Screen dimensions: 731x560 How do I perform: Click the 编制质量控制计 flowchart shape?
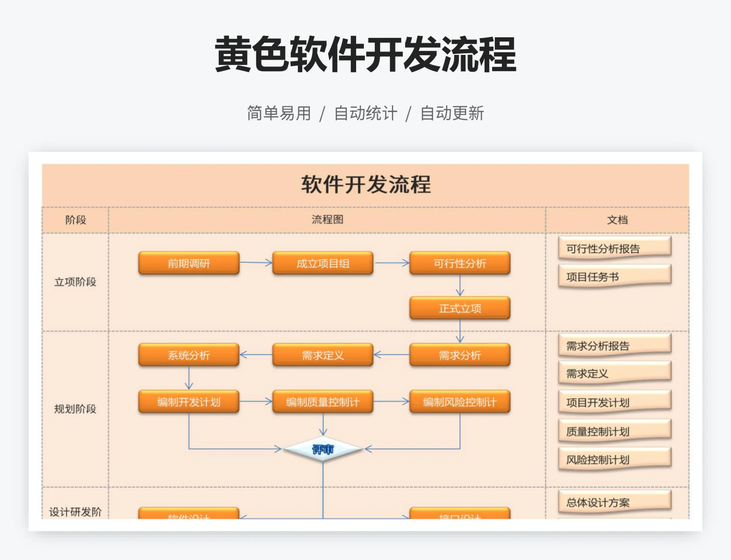pos(323,402)
